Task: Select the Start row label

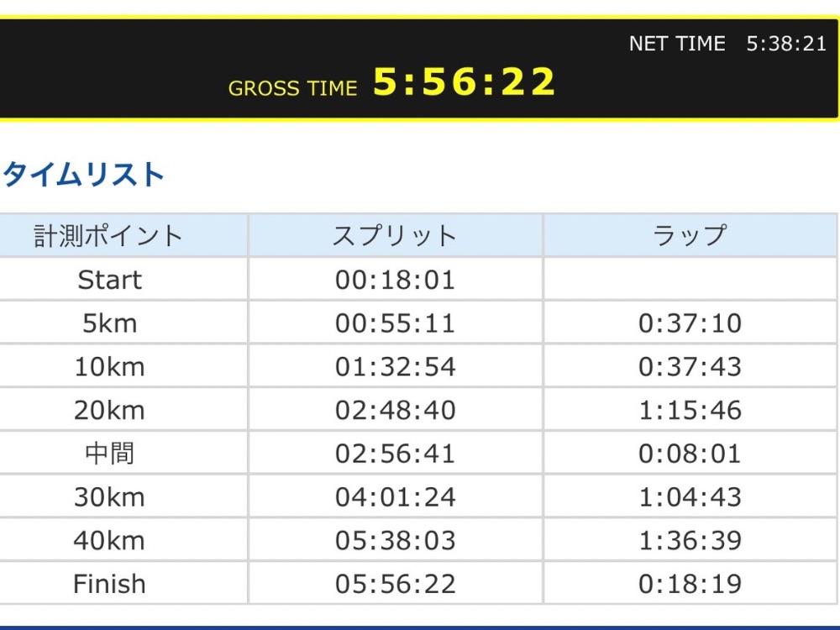Action: (x=109, y=280)
